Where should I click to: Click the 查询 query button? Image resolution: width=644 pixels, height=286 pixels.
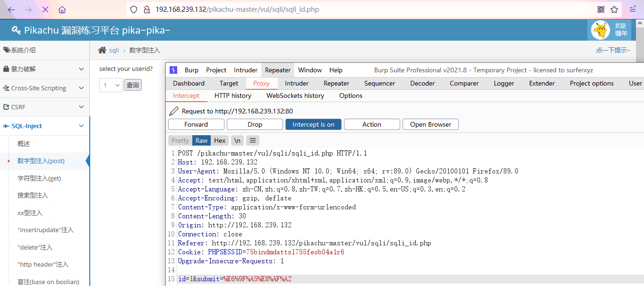pyautogui.click(x=133, y=86)
